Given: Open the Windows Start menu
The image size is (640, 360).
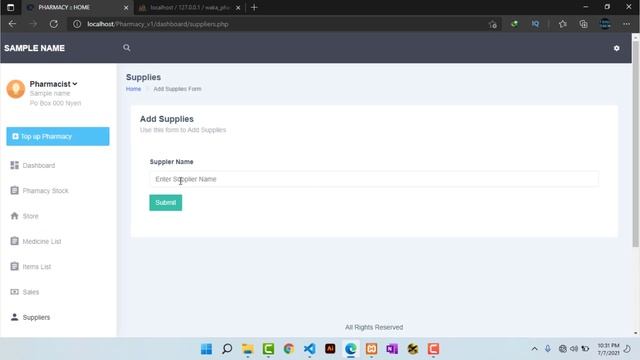Looking at the screenshot, I should 207,349.
